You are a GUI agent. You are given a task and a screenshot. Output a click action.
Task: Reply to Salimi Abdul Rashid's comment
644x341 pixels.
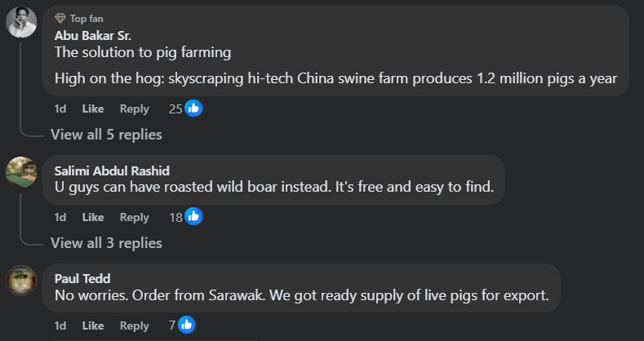click(135, 217)
